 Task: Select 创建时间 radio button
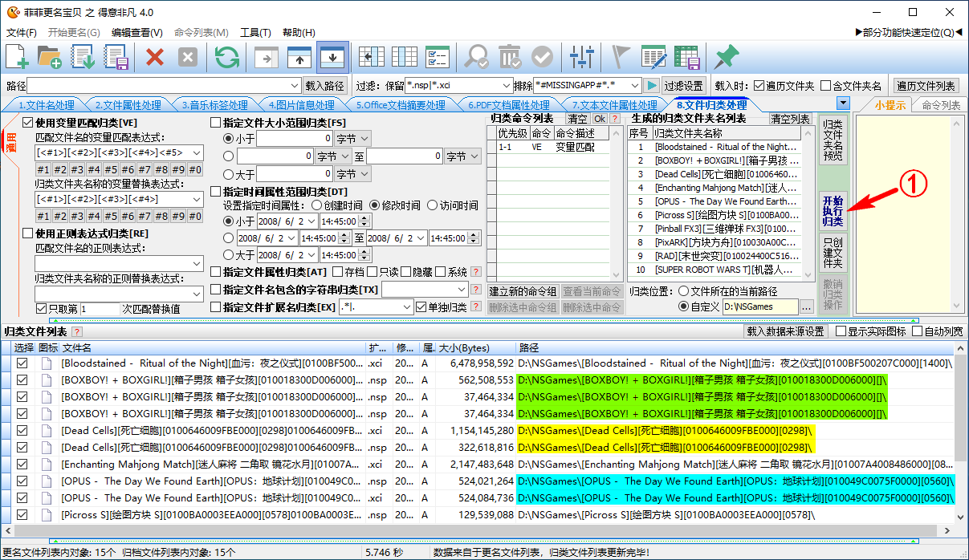coord(316,205)
